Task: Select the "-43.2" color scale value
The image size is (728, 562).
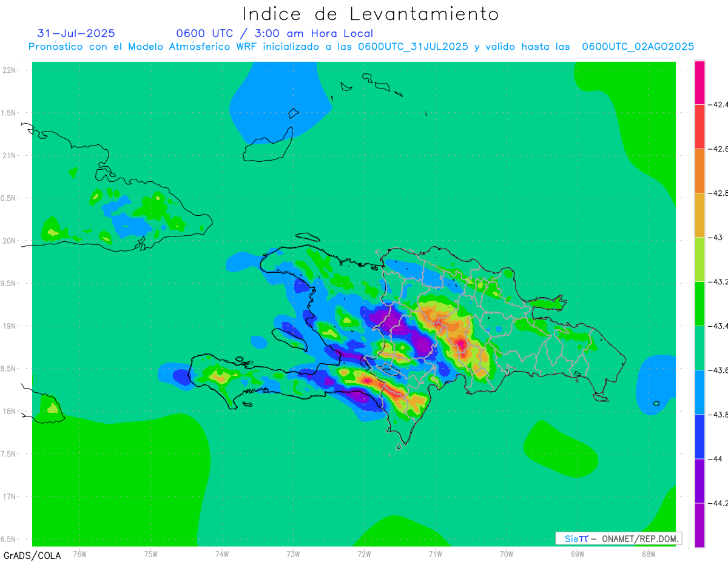Action: [x=718, y=282]
